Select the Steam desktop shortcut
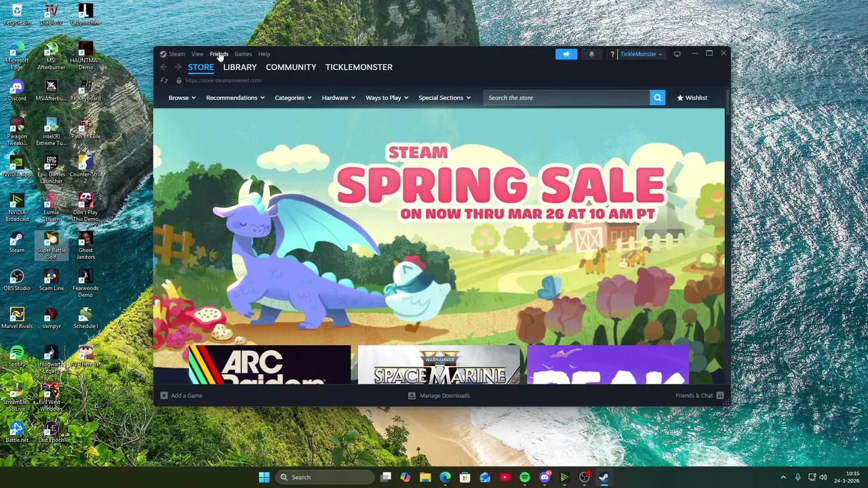 (17, 243)
